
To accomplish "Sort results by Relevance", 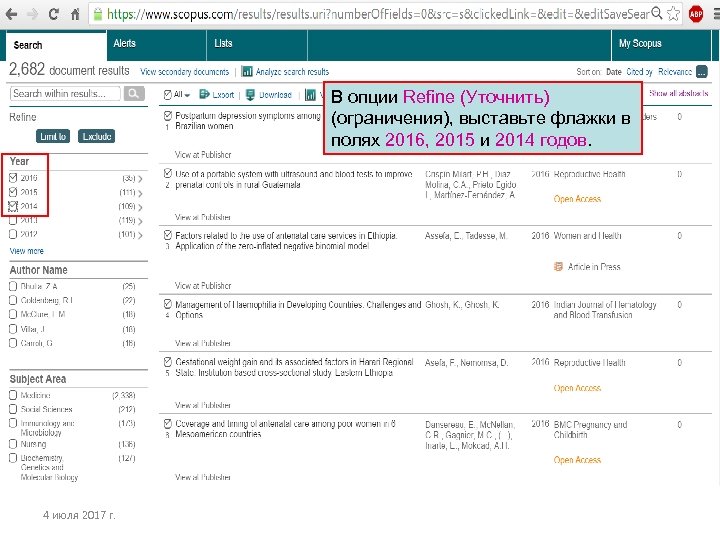I will click(675, 72).
